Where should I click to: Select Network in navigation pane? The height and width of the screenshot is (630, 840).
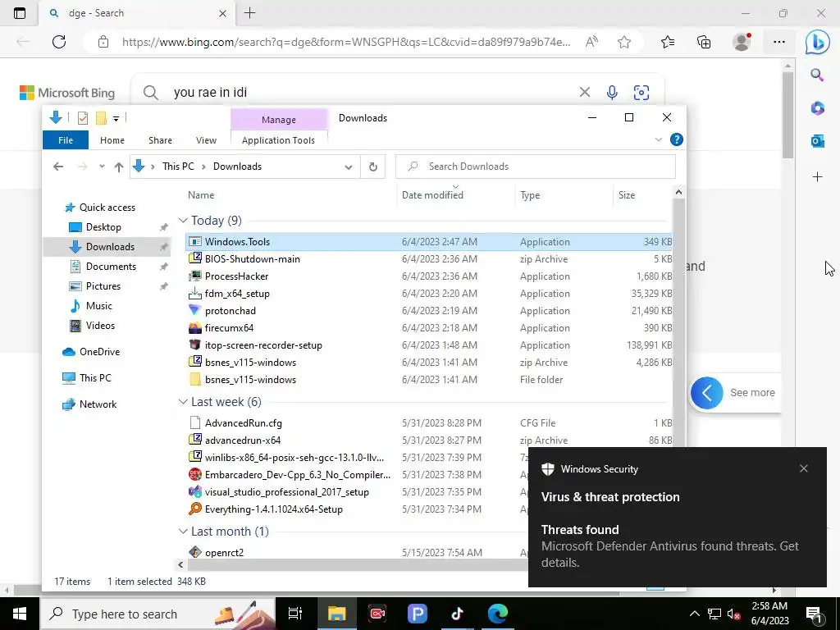click(x=98, y=404)
